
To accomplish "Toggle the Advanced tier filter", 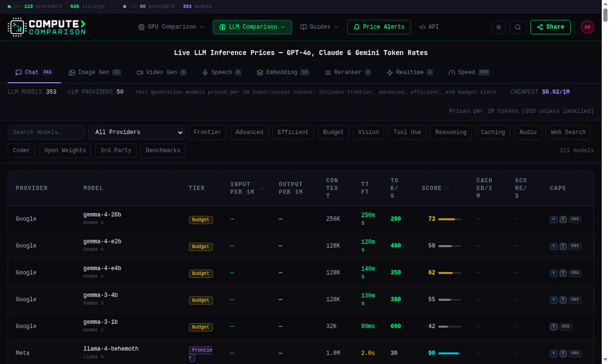I will pyautogui.click(x=249, y=132).
